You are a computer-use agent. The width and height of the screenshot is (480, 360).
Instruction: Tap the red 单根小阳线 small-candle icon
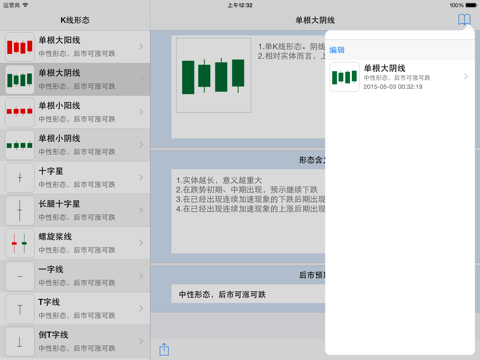[x=20, y=112]
